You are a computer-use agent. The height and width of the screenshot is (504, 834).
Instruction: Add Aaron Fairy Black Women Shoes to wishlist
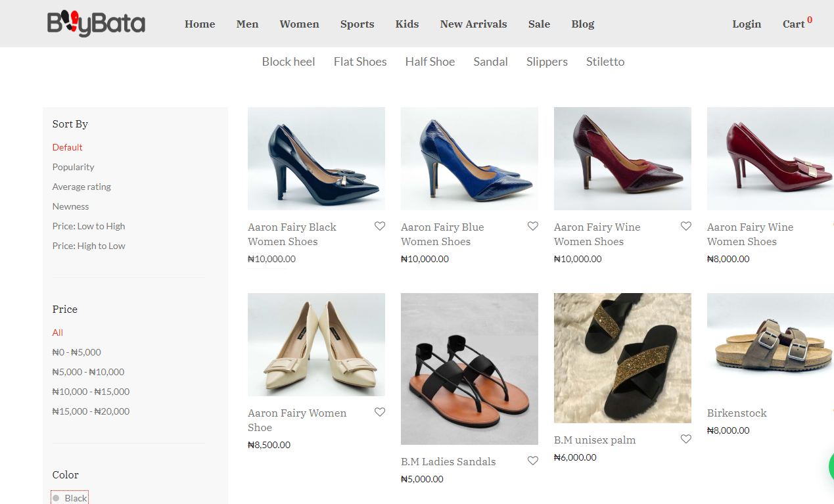(x=380, y=226)
